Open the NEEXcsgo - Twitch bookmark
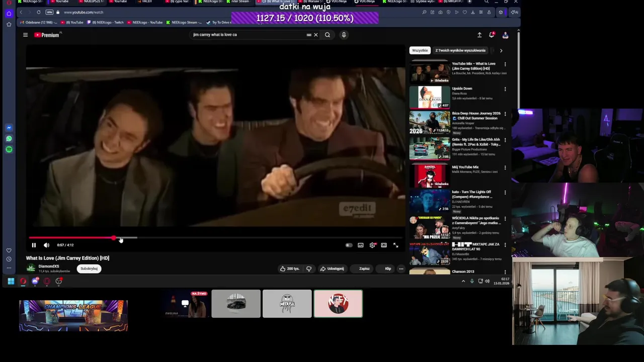This screenshot has width=644, height=362. tap(105, 22)
